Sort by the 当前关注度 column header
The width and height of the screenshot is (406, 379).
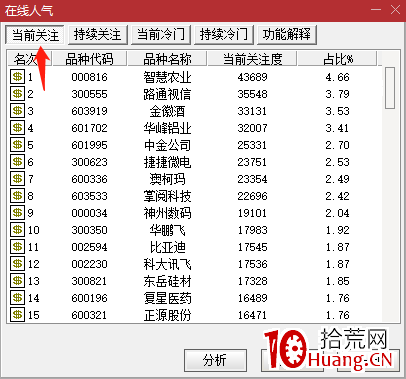pyautogui.click(x=252, y=59)
